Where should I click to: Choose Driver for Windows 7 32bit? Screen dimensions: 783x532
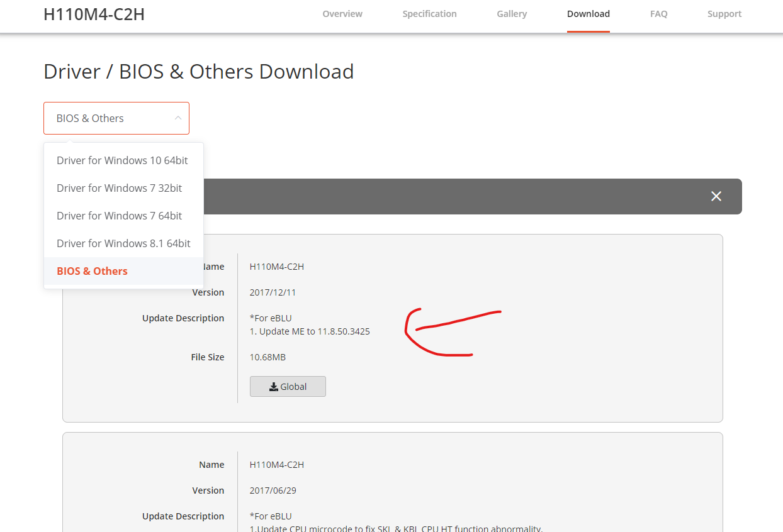tap(123, 188)
